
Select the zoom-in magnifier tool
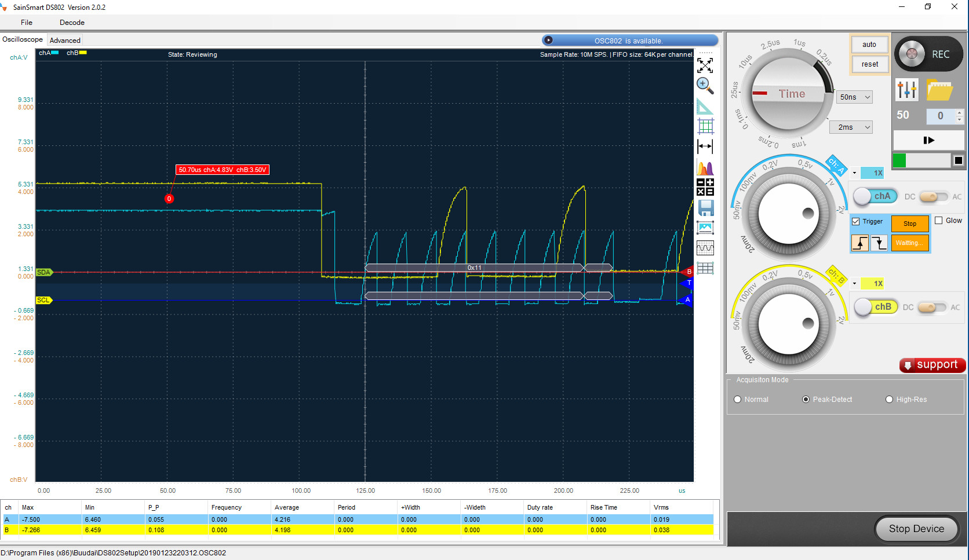(705, 86)
